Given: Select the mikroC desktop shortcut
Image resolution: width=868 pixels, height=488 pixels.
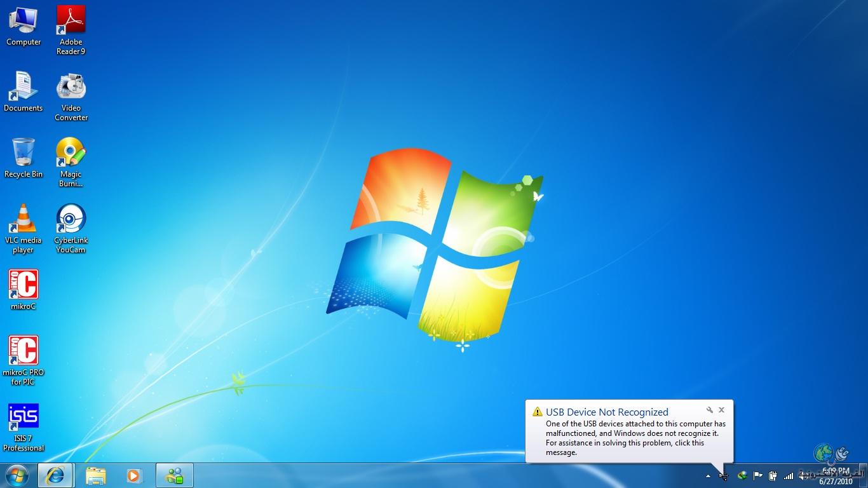Looking at the screenshot, I should (24, 290).
